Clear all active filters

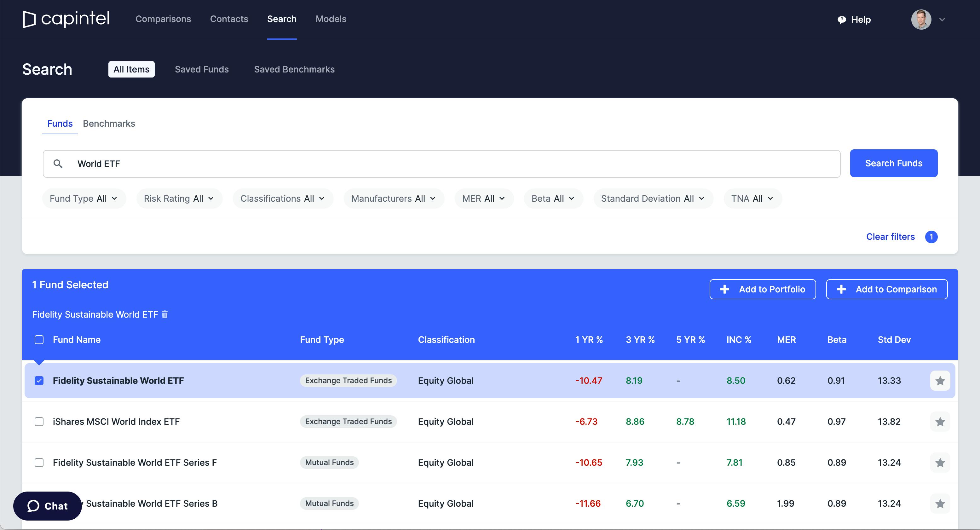tap(890, 237)
